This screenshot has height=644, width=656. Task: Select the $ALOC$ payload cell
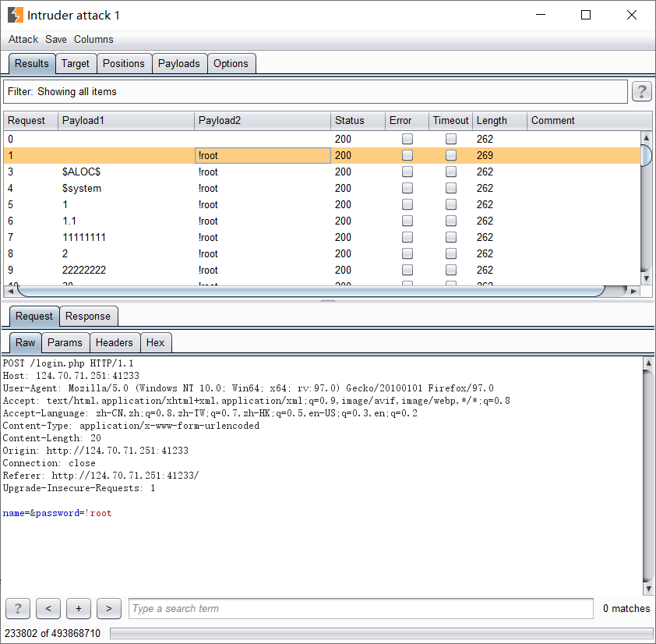126,172
